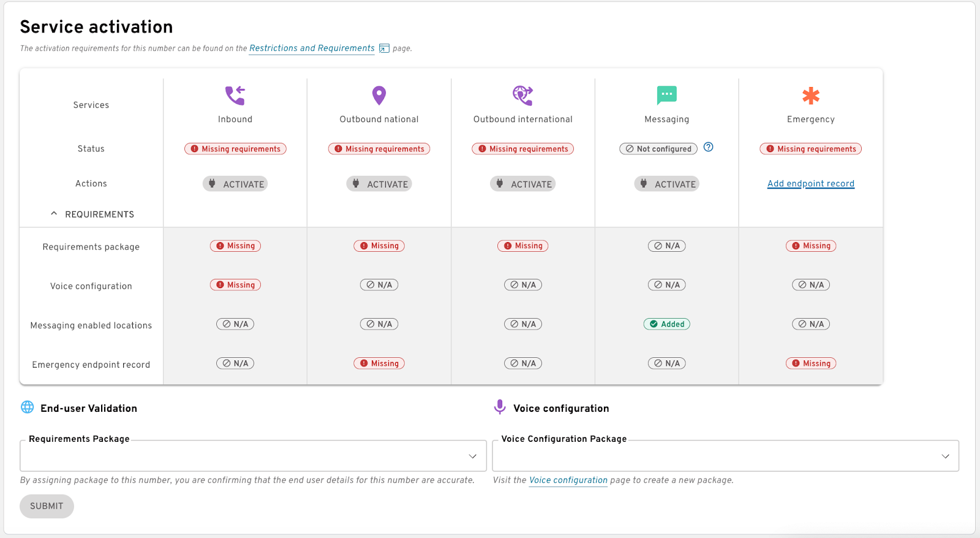Click Inbound Missing requirements status badge

(235, 149)
